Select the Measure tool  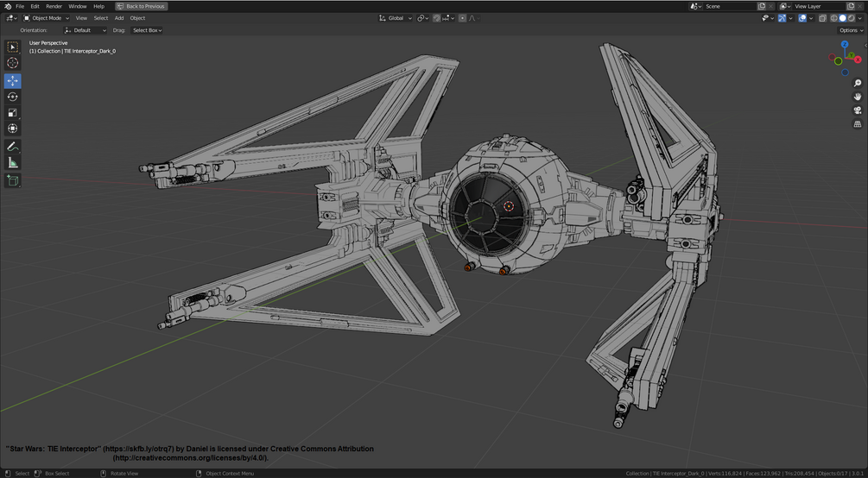click(13, 163)
